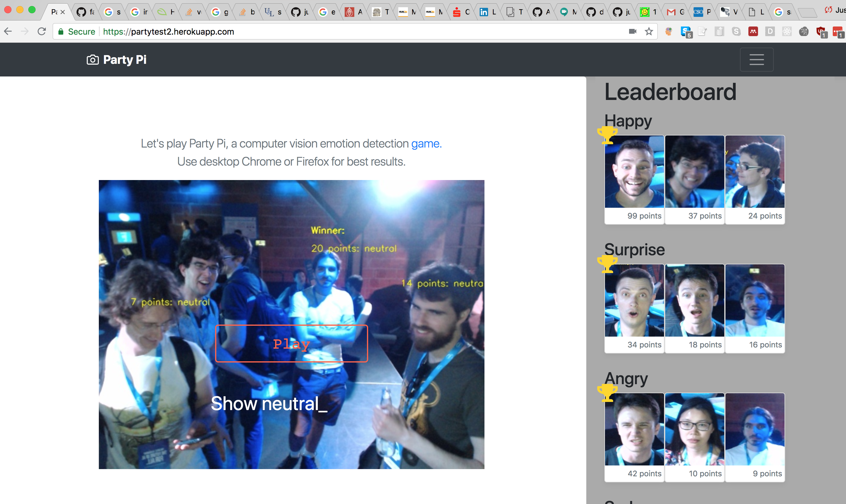Click the Skype extension icon
The image size is (846, 504).
pyautogui.click(x=736, y=32)
